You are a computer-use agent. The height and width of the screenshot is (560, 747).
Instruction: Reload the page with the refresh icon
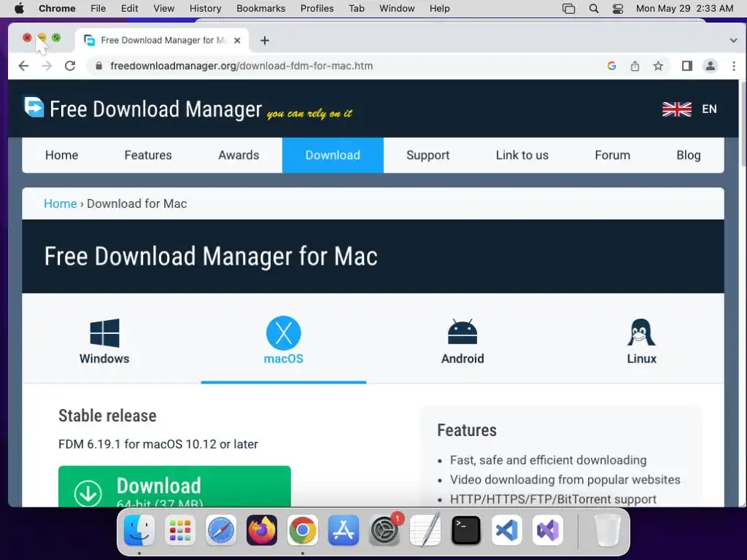(70, 66)
